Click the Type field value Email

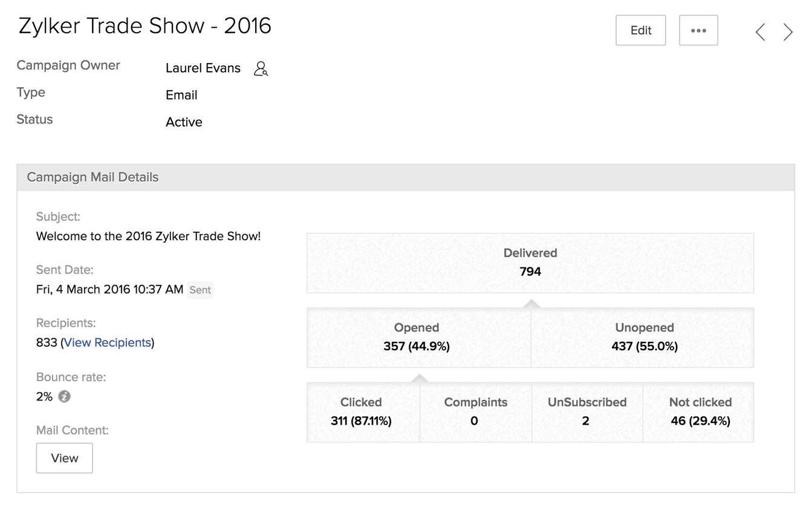[x=181, y=95]
